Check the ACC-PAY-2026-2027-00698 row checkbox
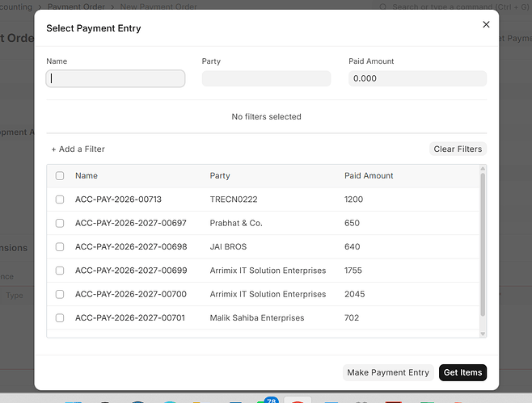This screenshot has width=532, height=403. (60, 247)
